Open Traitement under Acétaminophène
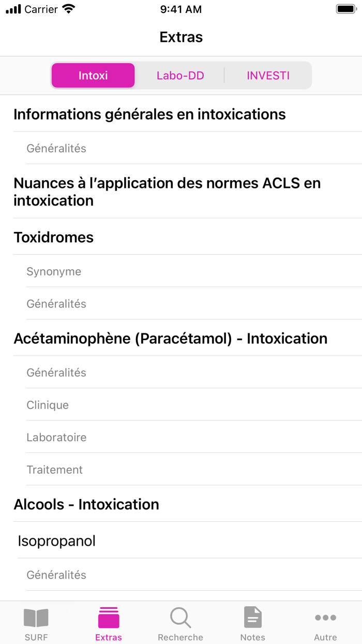This screenshot has height=644, width=362. [x=55, y=470]
